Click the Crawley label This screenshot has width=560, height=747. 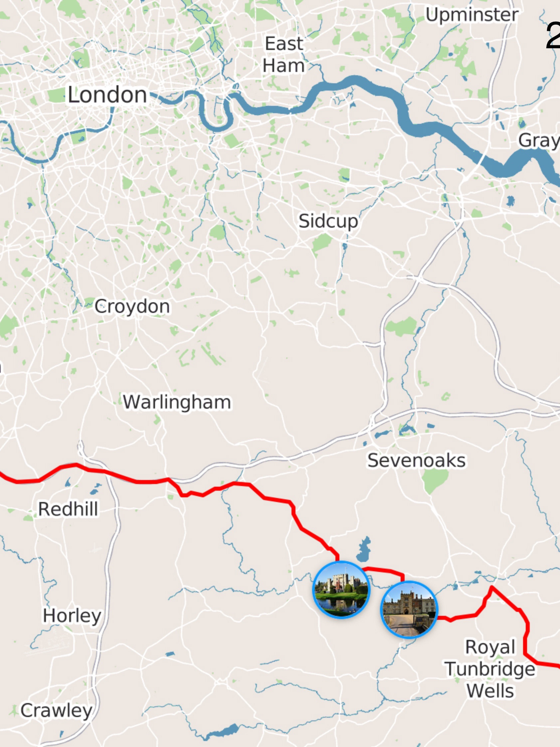coord(56,711)
